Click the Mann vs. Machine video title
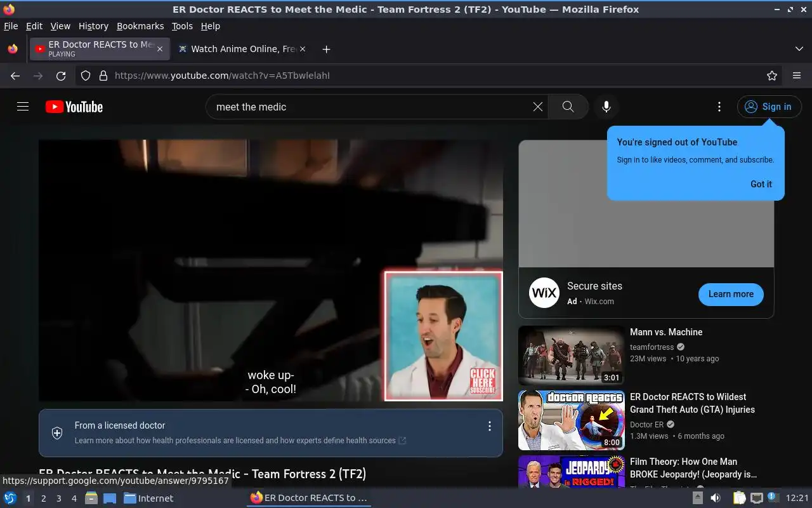Screen dimensions: 812x508 [666, 332]
